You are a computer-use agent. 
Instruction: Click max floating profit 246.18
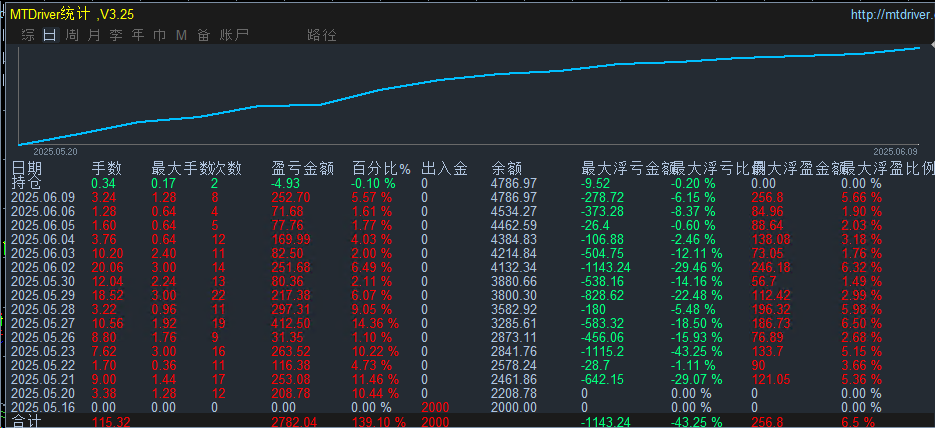[769, 267]
